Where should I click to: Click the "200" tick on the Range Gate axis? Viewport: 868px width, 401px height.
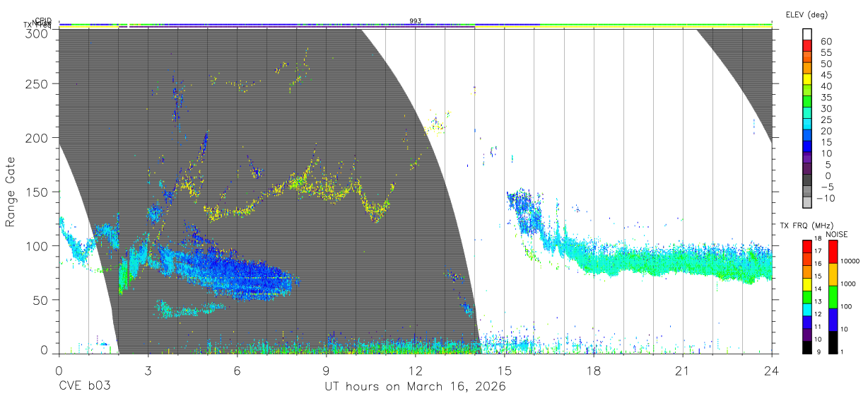point(37,137)
